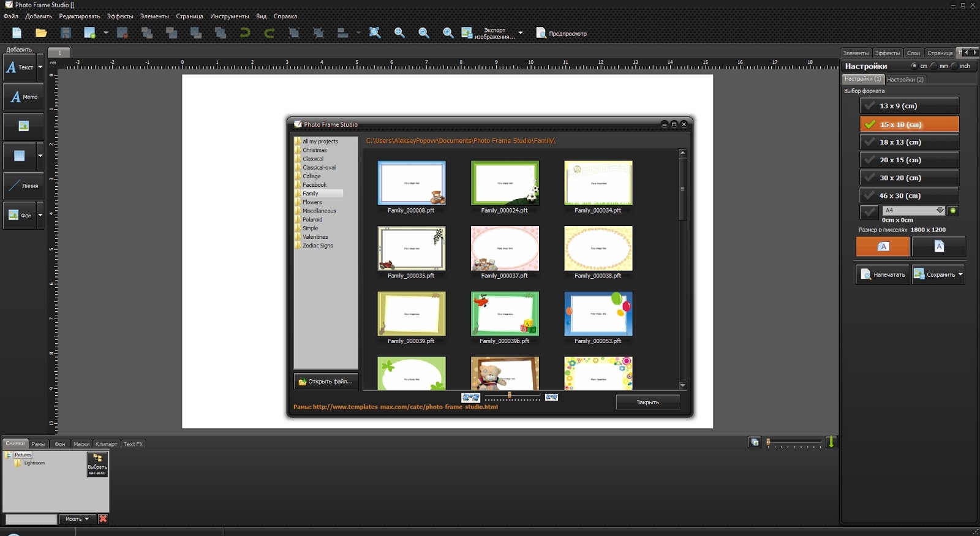Expand the Текст tool options arrow
The width and height of the screenshot is (980, 536).
[40, 67]
